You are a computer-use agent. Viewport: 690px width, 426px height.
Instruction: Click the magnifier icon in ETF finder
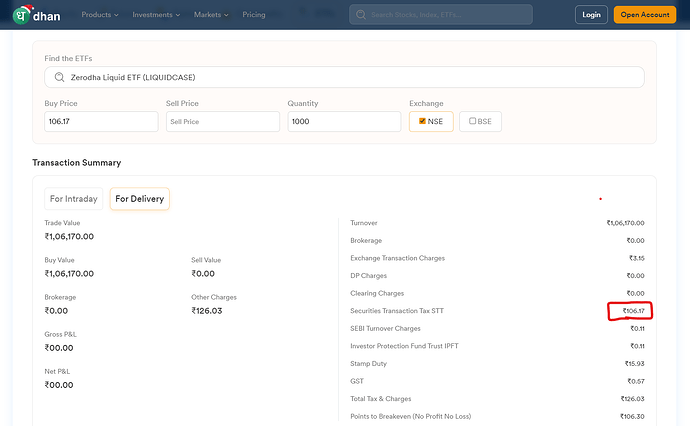pyautogui.click(x=59, y=77)
